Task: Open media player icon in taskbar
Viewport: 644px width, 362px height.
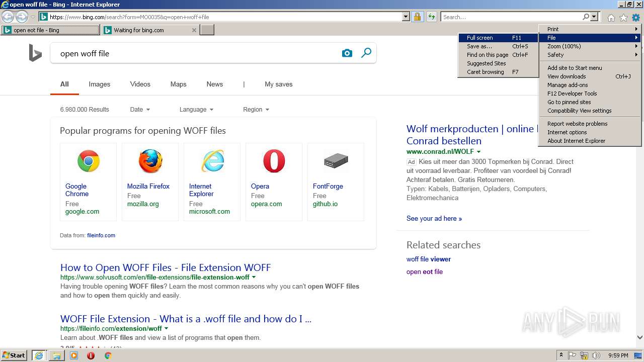Action: tap(74, 355)
